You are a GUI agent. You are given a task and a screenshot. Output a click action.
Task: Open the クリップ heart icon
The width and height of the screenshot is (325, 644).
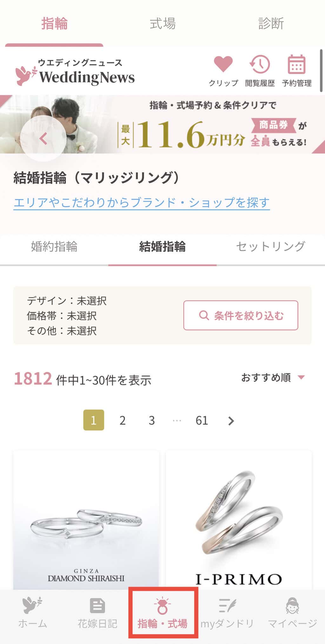pos(223,64)
